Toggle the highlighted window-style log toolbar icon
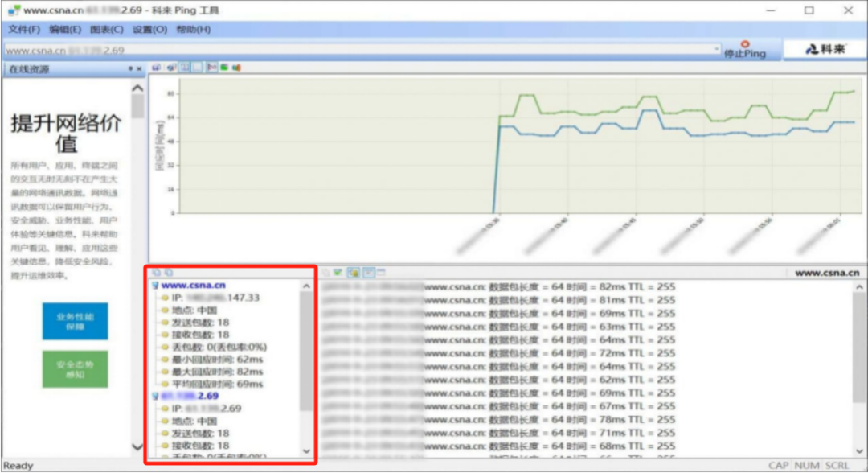The height and width of the screenshot is (473, 868). pyautogui.click(x=368, y=272)
